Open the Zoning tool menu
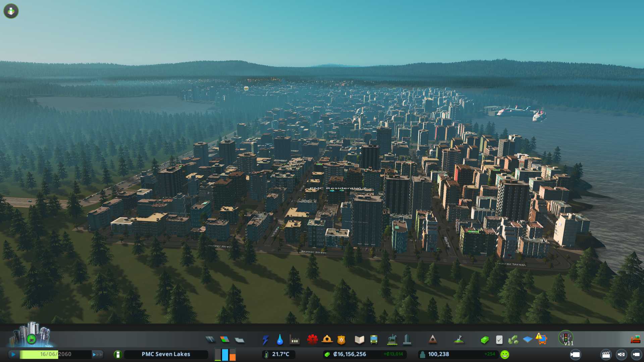This screenshot has width=644, height=362. point(225,340)
